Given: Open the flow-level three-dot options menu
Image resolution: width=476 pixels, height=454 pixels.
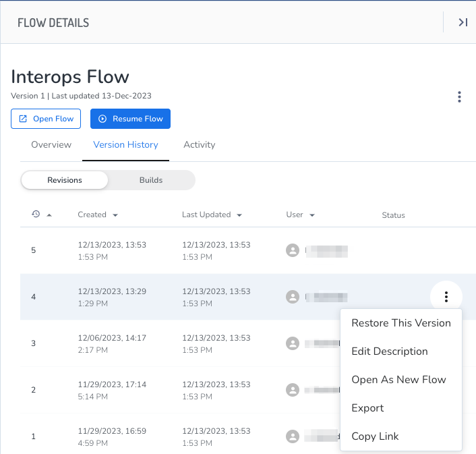Looking at the screenshot, I should pyautogui.click(x=459, y=97).
